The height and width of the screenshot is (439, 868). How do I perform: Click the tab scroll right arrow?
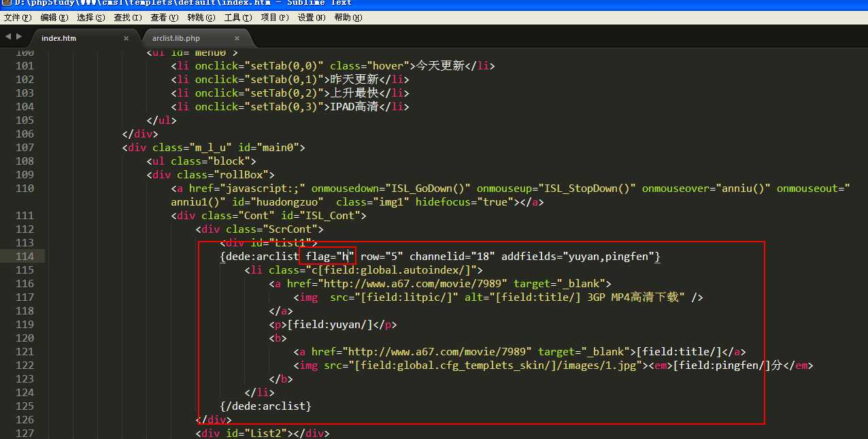point(18,36)
